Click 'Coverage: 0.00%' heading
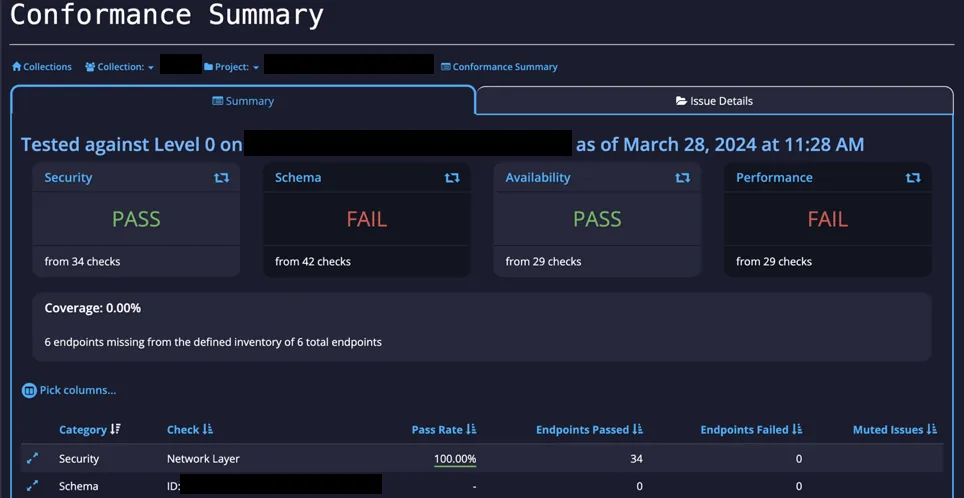This screenshot has width=964, height=498. [93, 308]
